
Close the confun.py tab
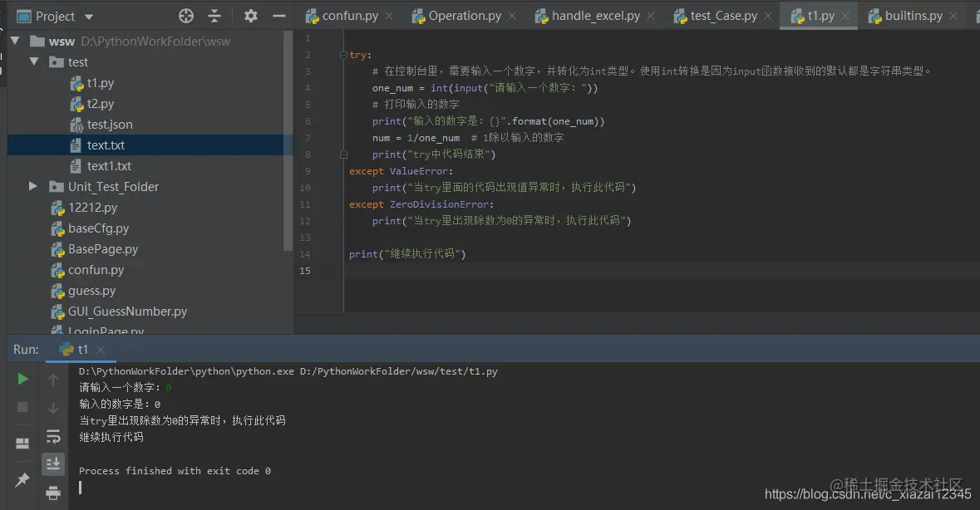pos(389,17)
